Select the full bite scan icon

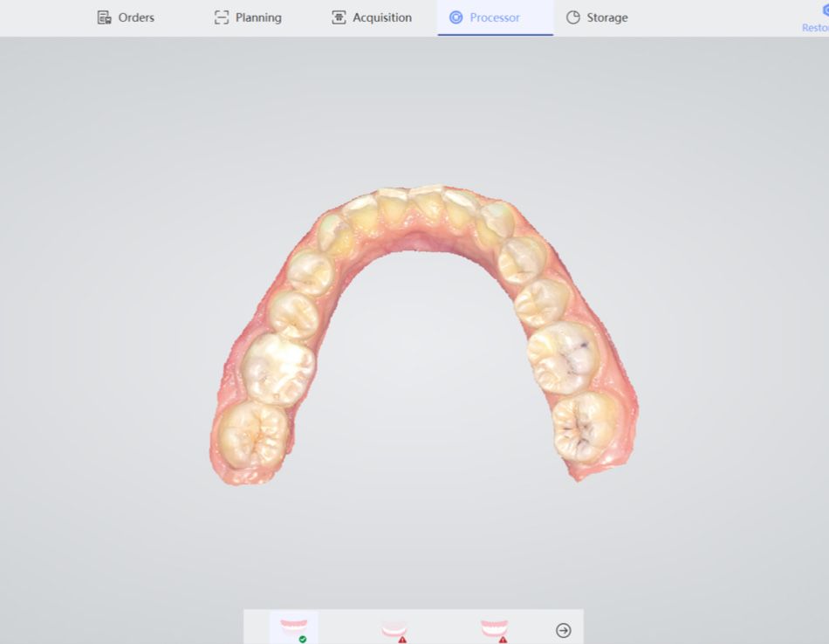[495, 630]
